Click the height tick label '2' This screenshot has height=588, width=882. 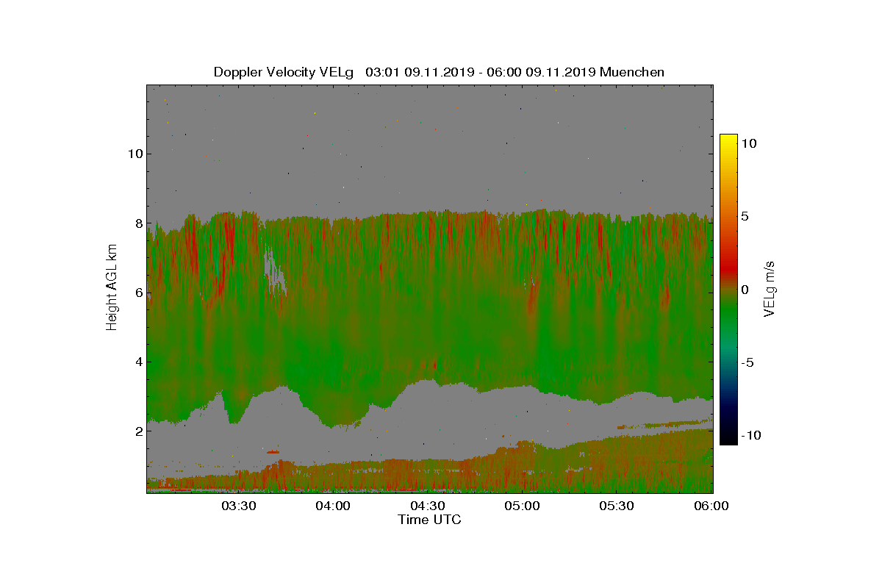coord(137,431)
